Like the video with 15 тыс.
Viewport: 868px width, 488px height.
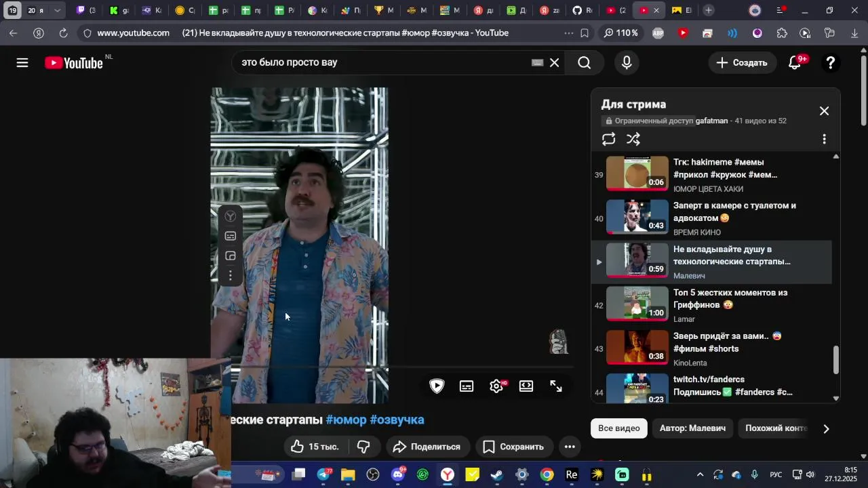315,447
